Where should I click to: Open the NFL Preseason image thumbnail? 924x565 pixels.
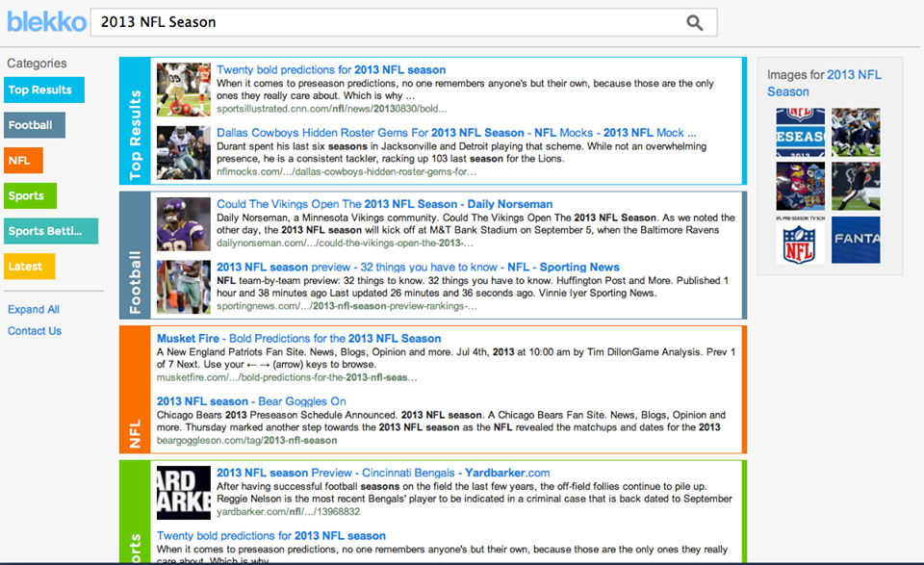coord(800,132)
